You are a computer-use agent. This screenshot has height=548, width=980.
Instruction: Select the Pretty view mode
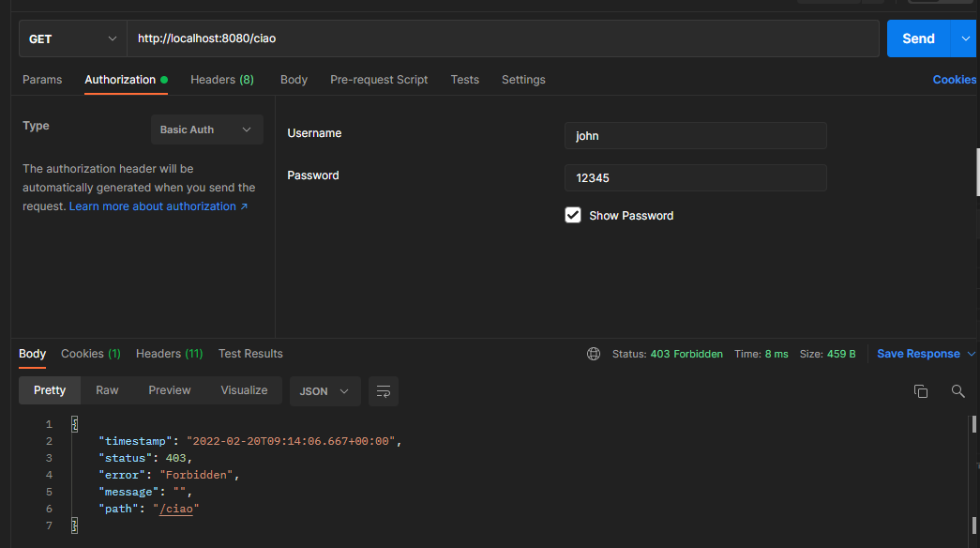pyautogui.click(x=50, y=390)
